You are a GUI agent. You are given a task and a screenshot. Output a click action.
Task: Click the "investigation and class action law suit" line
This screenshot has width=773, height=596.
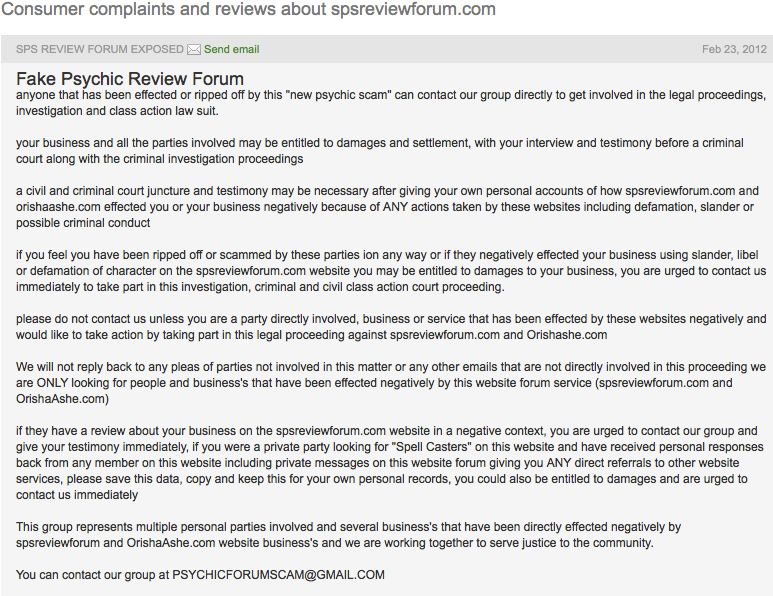point(117,111)
